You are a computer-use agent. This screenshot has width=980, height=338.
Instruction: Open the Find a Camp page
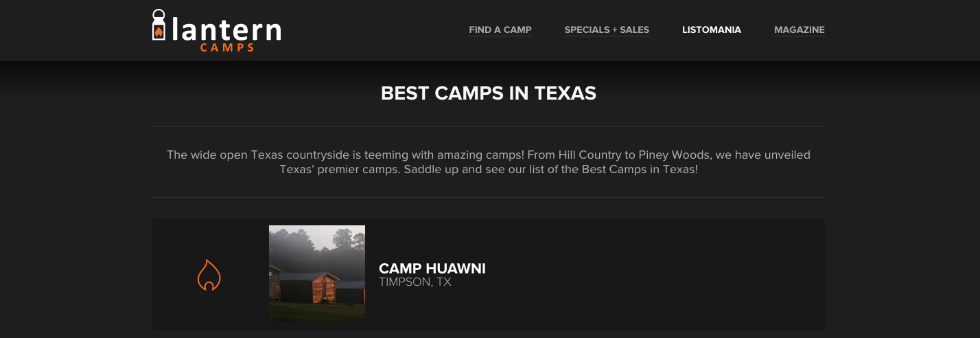tap(500, 30)
